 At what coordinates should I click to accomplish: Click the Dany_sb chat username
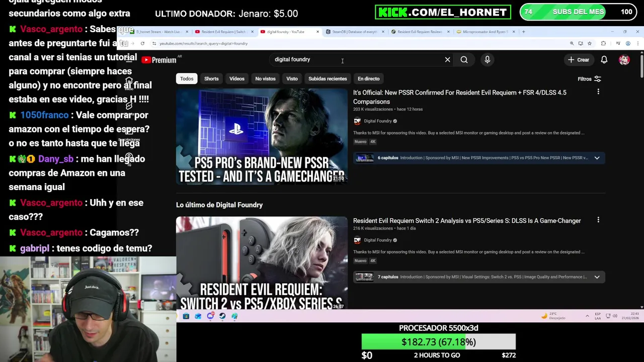tap(55, 159)
